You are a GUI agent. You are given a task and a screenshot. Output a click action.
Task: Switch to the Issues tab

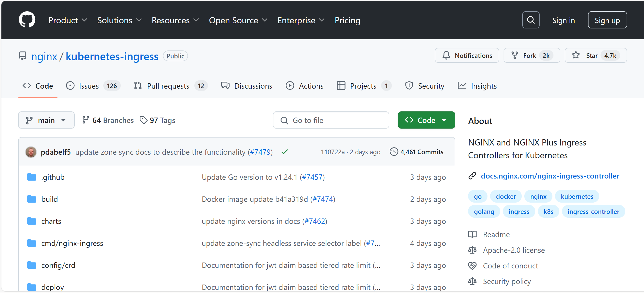(x=93, y=86)
